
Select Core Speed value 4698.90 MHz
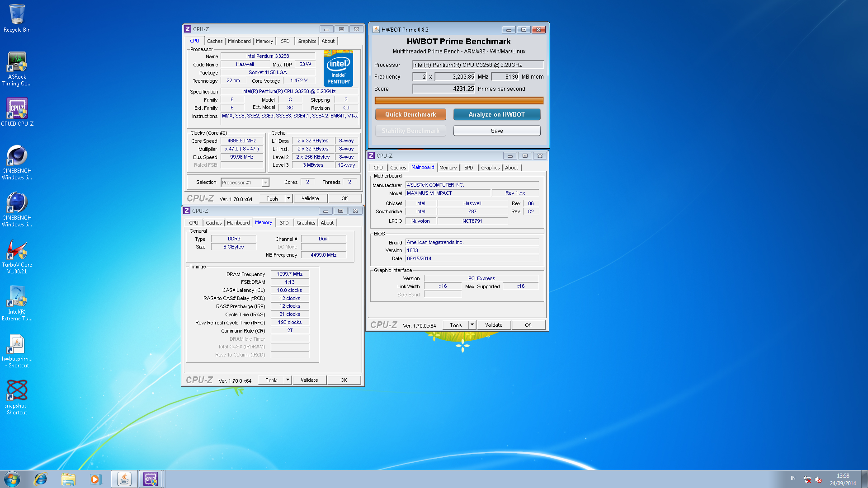tap(242, 141)
